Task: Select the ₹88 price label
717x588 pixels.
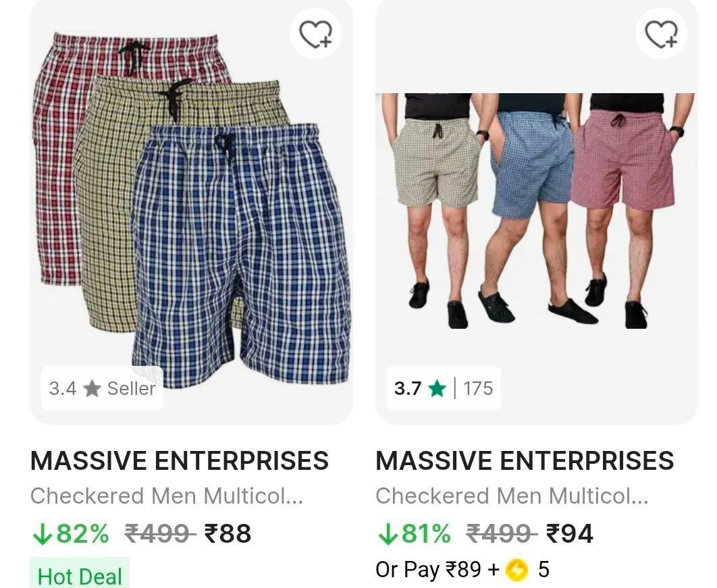Action: coord(230,533)
